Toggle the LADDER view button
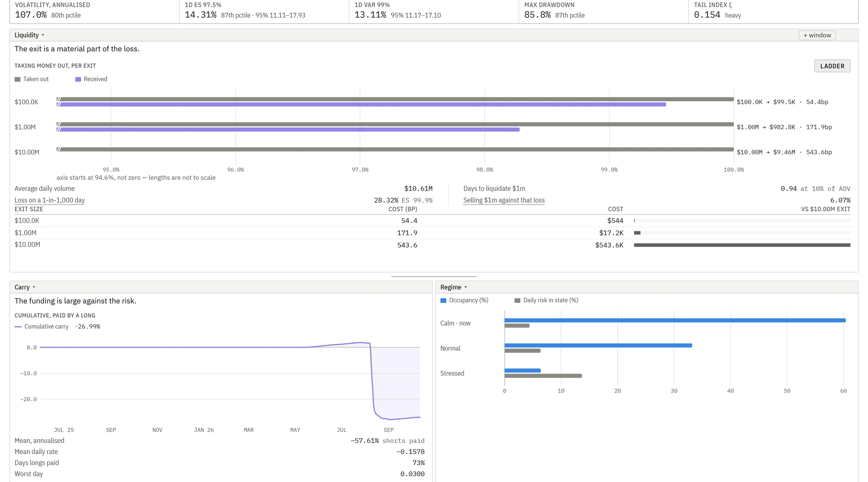This screenshot has height=482, width=868. pyautogui.click(x=832, y=66)
